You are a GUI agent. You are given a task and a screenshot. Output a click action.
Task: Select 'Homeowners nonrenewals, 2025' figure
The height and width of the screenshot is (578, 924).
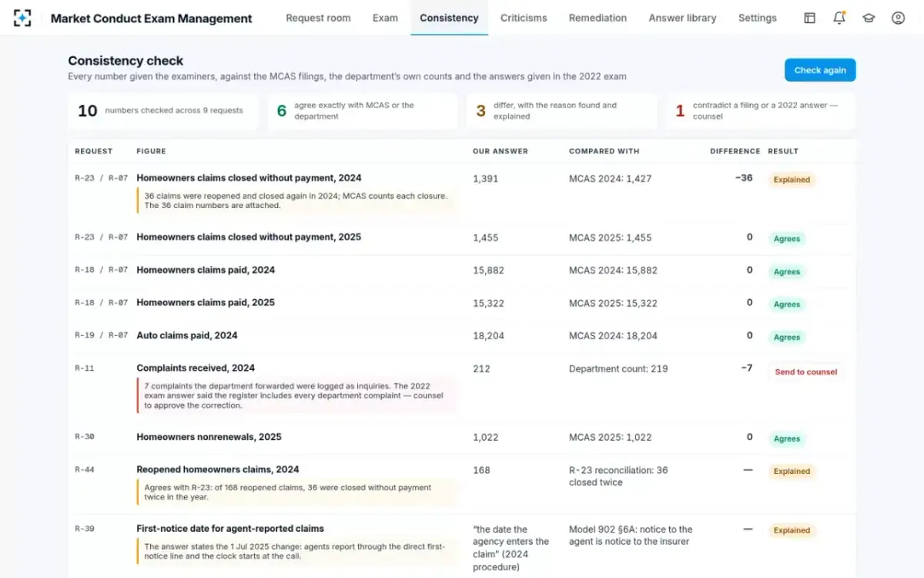[209, 437]
